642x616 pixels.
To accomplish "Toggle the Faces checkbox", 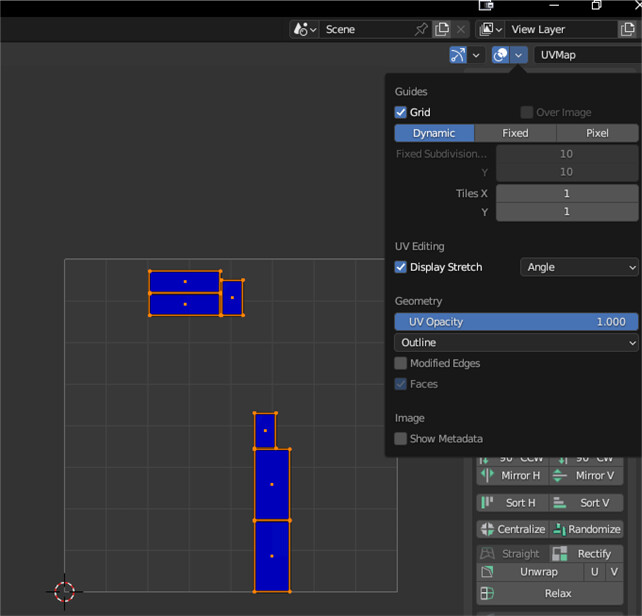I will coord(401,384).
